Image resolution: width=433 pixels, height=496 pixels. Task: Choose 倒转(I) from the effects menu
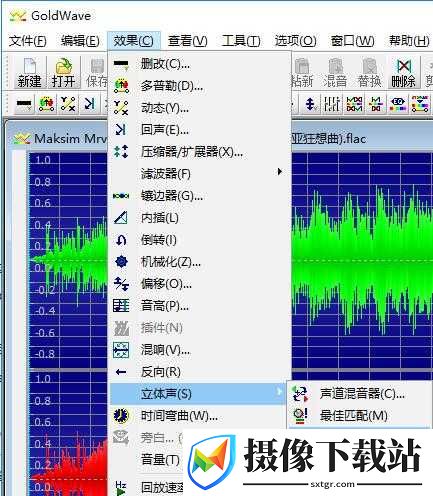point(199,240)
